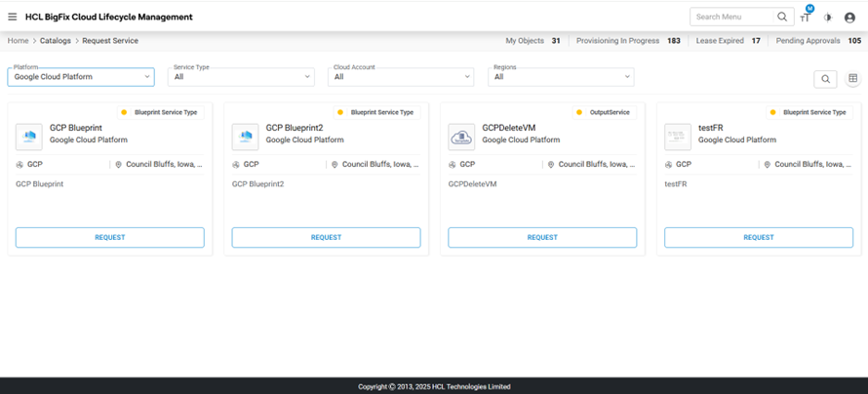This screenshot has width=868, height=394.
Task: Click the GCPDeleteVM card title
Action: tap(509, 128)
